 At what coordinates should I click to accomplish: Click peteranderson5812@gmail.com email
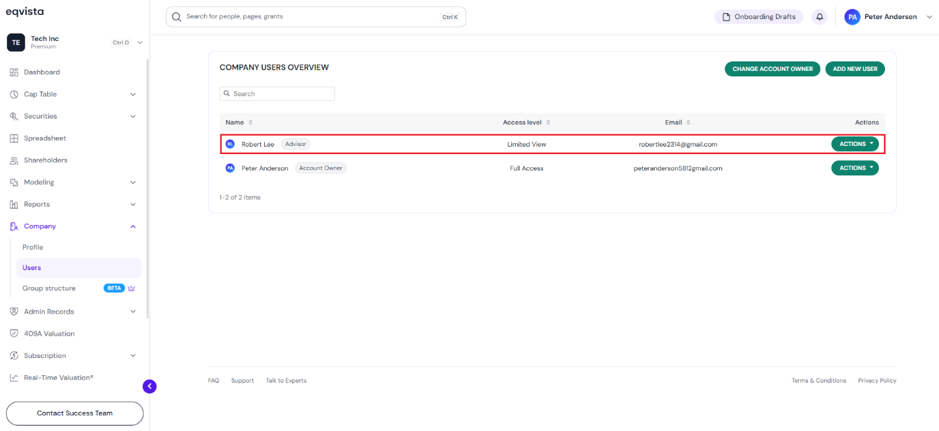[678, 168]
